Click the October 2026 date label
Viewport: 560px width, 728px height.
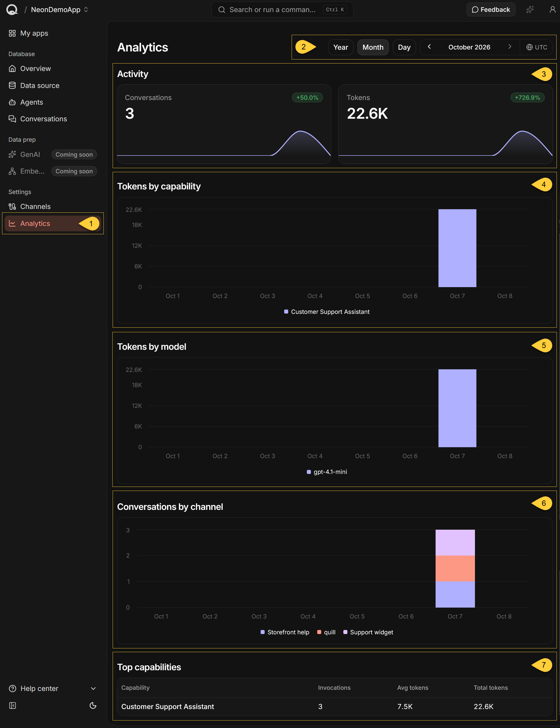click(x=469, y=47)
